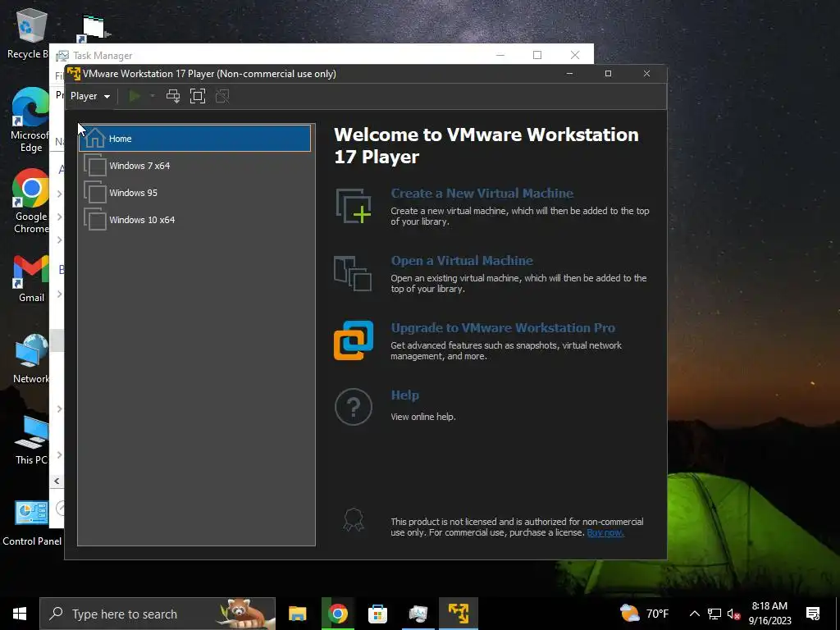Minimize the Task Manager window
840x630 pixels.
[500, 55]
